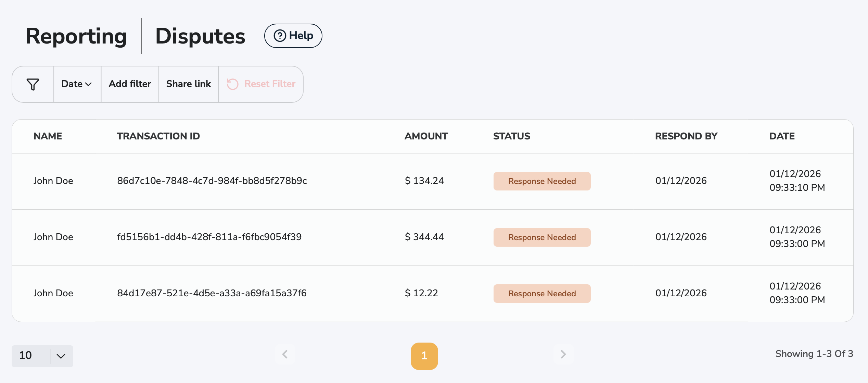Go to next page arrow
This screenshot has height=383, width=868.
point(563,354)
